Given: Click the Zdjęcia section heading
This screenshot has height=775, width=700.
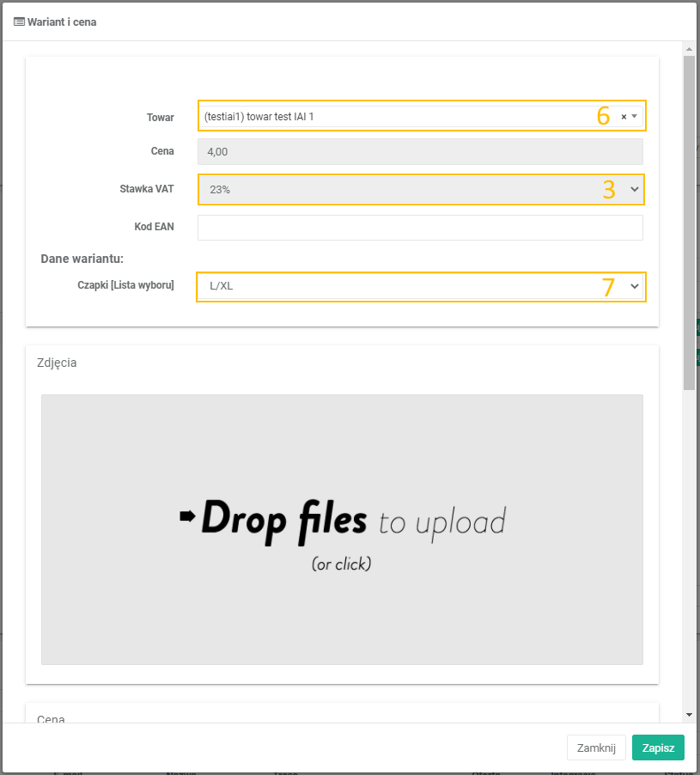Looking at the screenshot, I should point(57,363).
